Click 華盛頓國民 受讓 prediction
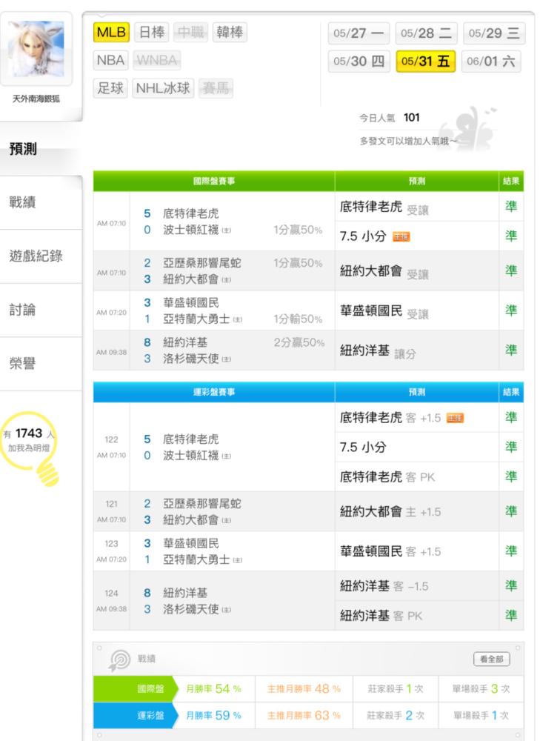 [384, 311]
